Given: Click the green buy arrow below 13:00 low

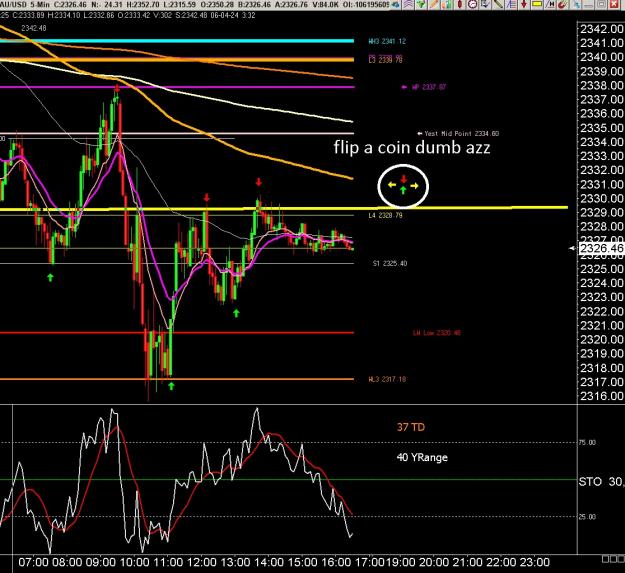Looking at the screenshot, I should click(x=236, y=313).
